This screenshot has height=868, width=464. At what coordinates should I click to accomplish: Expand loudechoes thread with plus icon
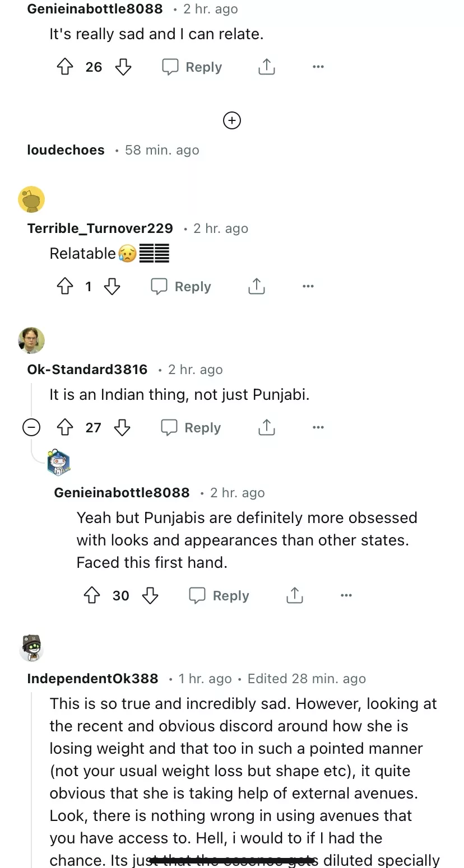232,120
